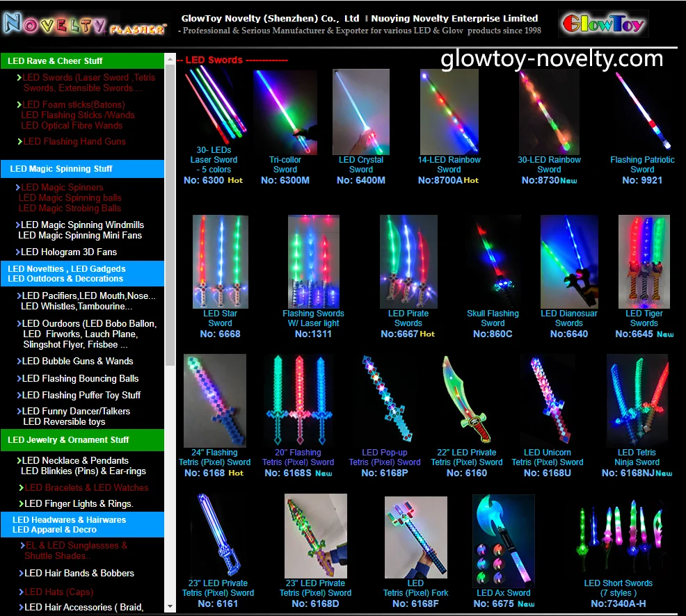Open the LED Tetris Fork image
The height and width of the screenshot is (616, 686).
point(415,537)
